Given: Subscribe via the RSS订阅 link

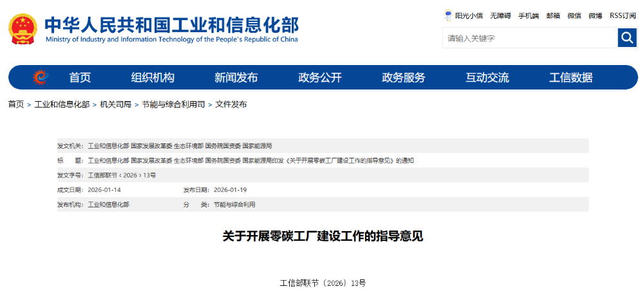Looking at the screenshot, I should pos(623,15).
